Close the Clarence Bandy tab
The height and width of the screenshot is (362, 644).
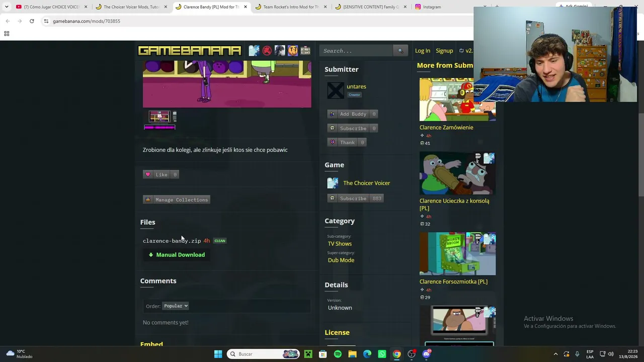pos(246,7)
